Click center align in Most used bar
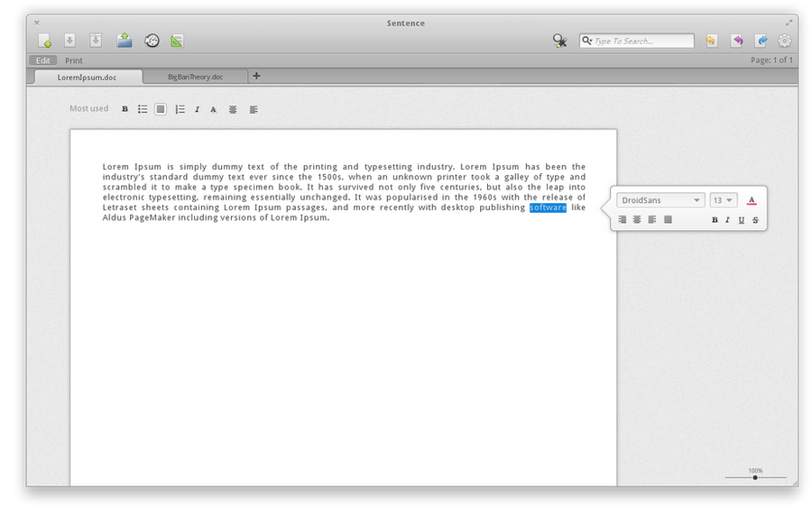Image resolution: width=812 pixels, height=507 pixels. click(x=233, y=109)
